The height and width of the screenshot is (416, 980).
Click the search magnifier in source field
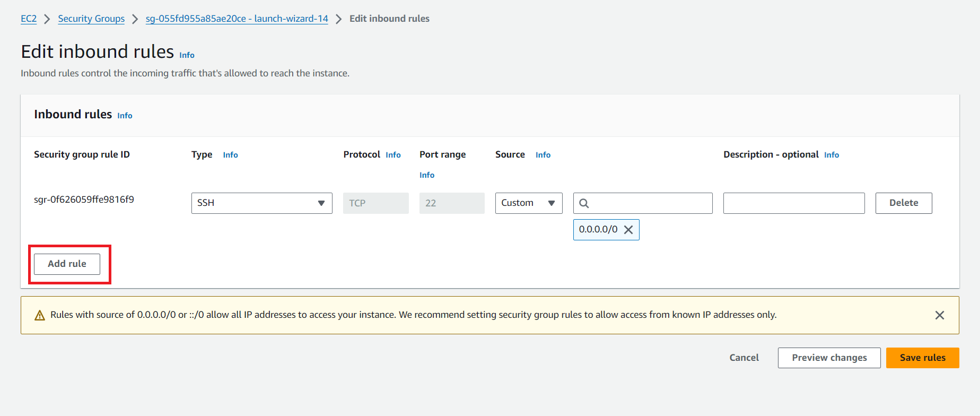pos(584,203)
